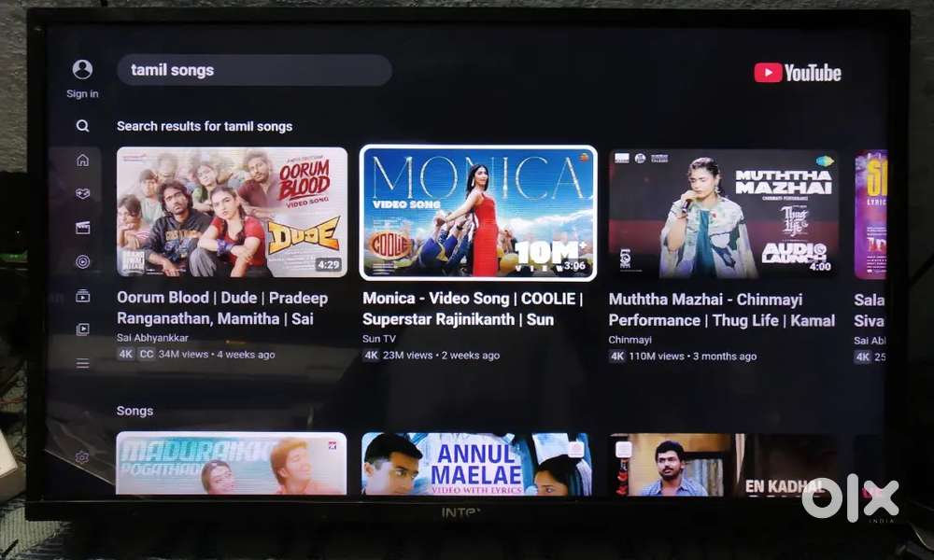Open the Subscriptions icon in the sidebar

coord(82,296)
